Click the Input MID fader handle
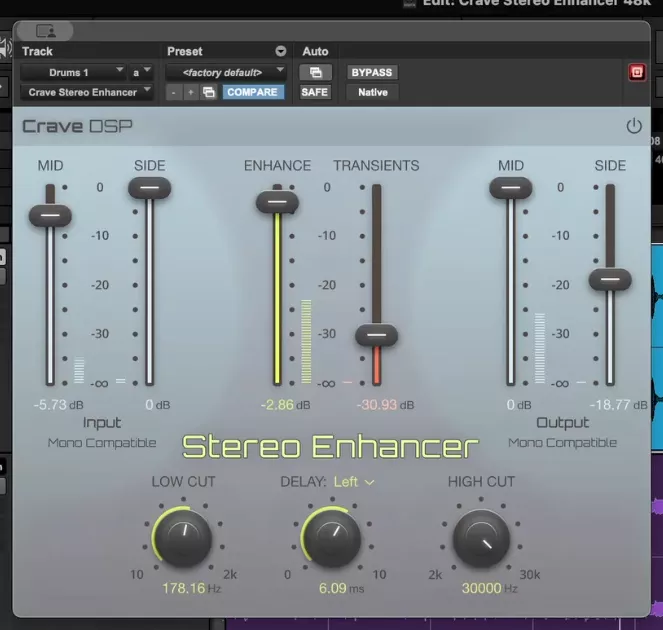 click(50, 215)
